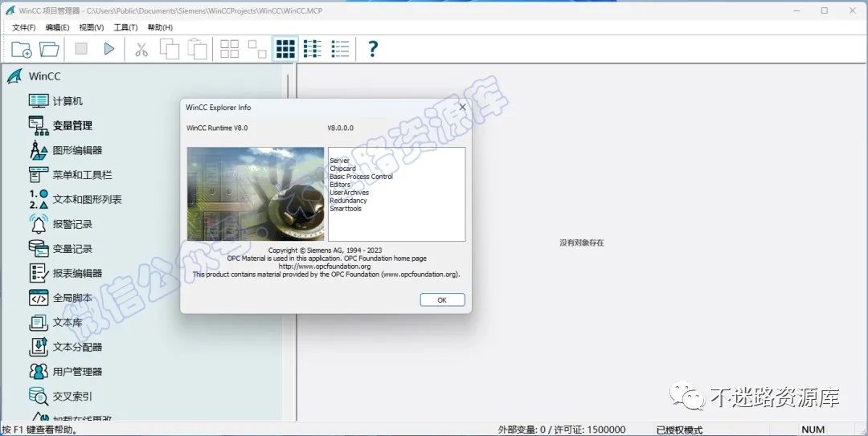This screenshot has width=868, height=436.
Task: Select the WinCC root tree label
Action: (45, 76)
